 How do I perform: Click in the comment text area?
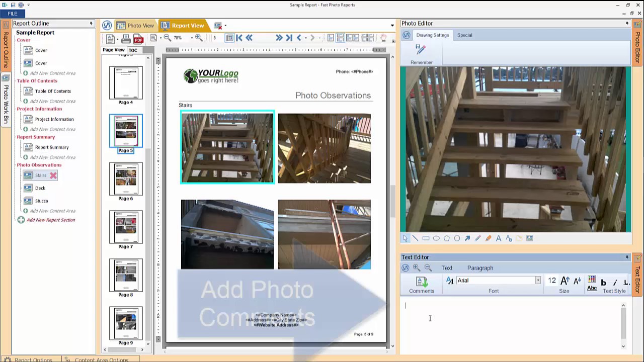pyautogui.click(x=511, y=325)
